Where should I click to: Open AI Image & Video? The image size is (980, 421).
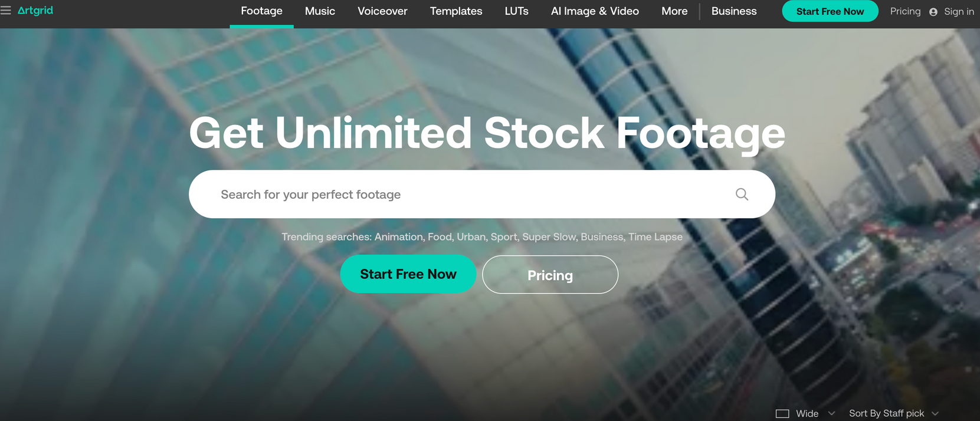pos(595,11)
